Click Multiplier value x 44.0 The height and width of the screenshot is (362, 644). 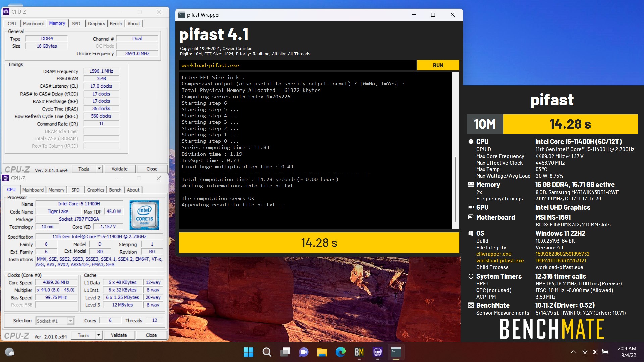tap(56, 290)
